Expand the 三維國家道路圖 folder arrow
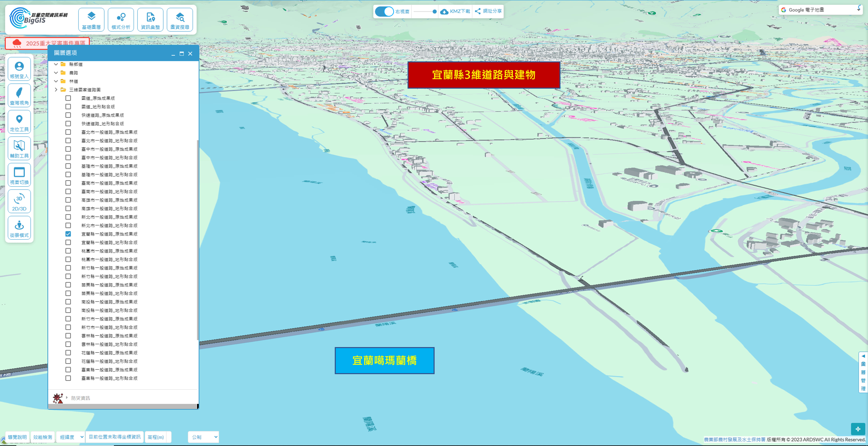868x446 pixels. click(x=56, y=90)
